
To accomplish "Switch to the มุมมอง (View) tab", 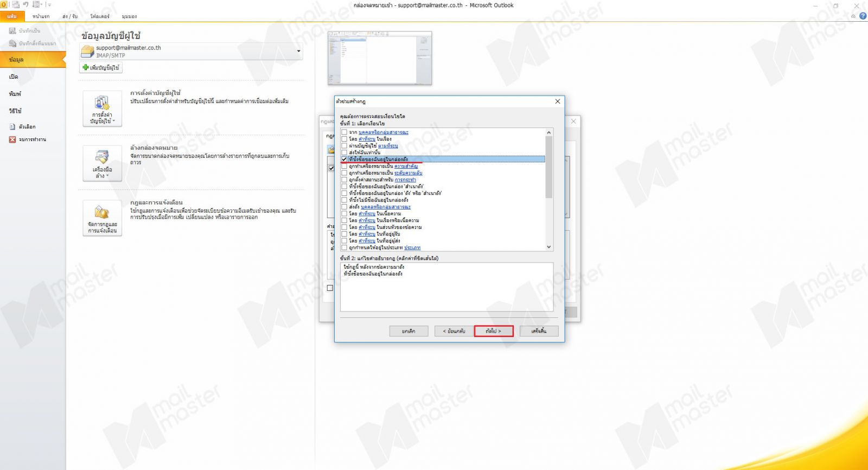I will click(x=129, y=16).
